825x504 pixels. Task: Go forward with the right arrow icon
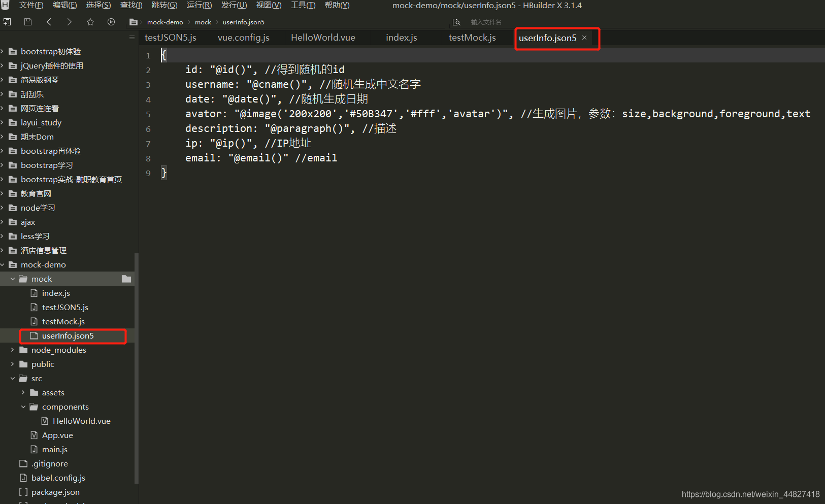[x=70, y=22]
